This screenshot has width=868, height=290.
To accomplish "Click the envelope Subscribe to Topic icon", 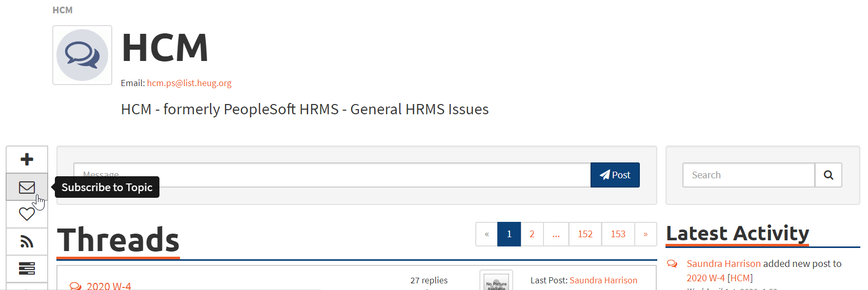I will [x=27, y=188].
